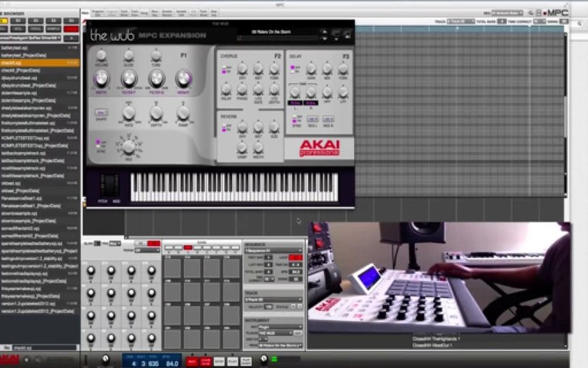
Task: Click the search magnifier icon at top right
Action: 580,24
